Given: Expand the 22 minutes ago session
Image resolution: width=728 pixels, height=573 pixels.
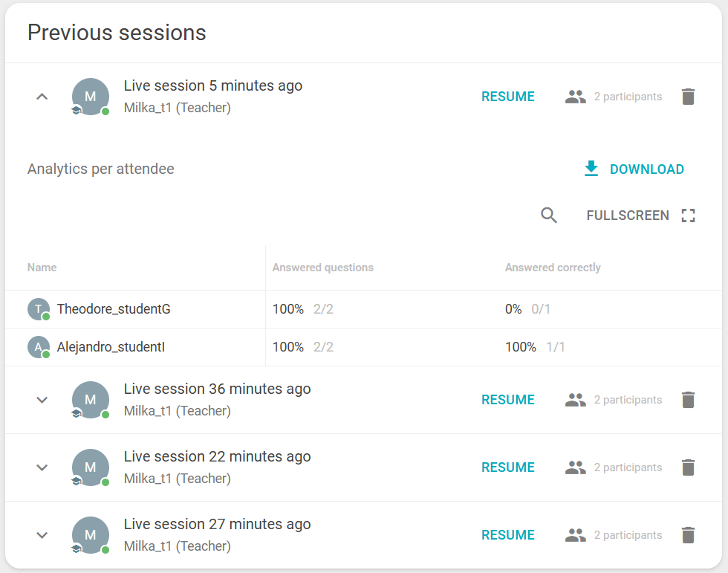Looking at the screenshot, I should [42, 467].
